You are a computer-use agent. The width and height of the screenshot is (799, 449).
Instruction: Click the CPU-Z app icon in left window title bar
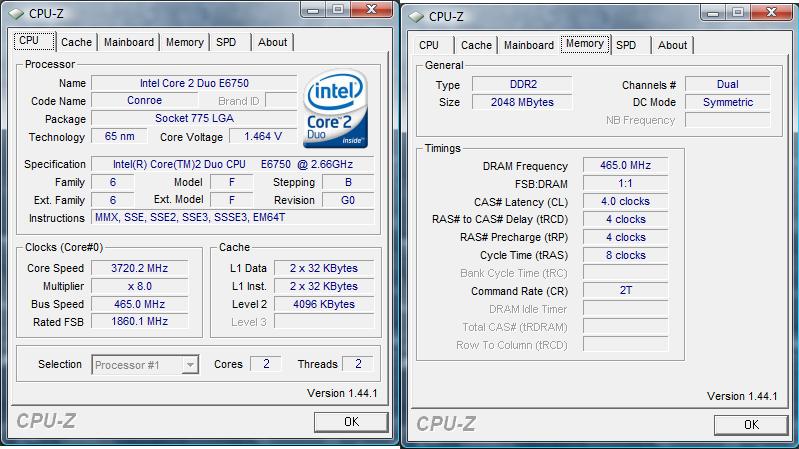(16, 14)
